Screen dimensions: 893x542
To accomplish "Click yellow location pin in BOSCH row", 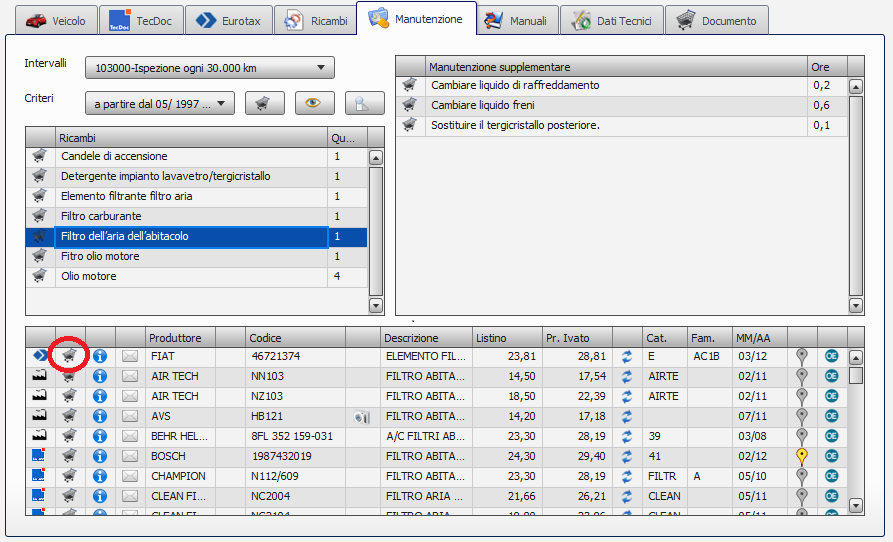I will coord(801,456).
